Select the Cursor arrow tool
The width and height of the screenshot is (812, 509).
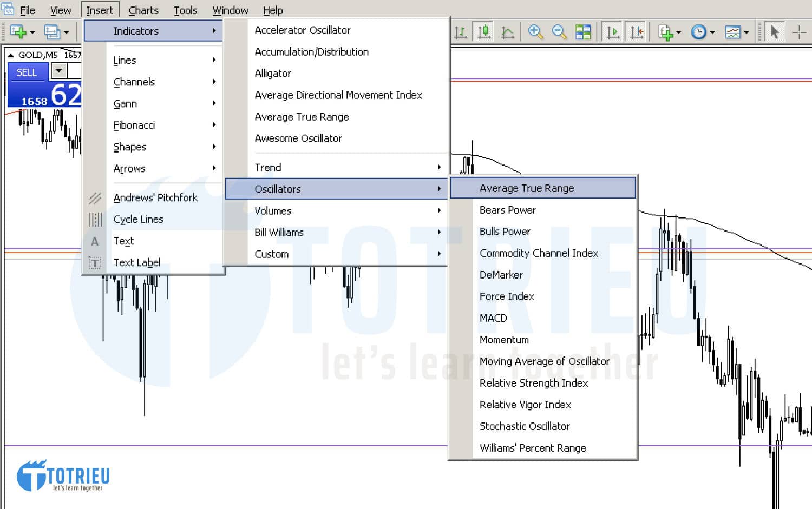(775, 32)
